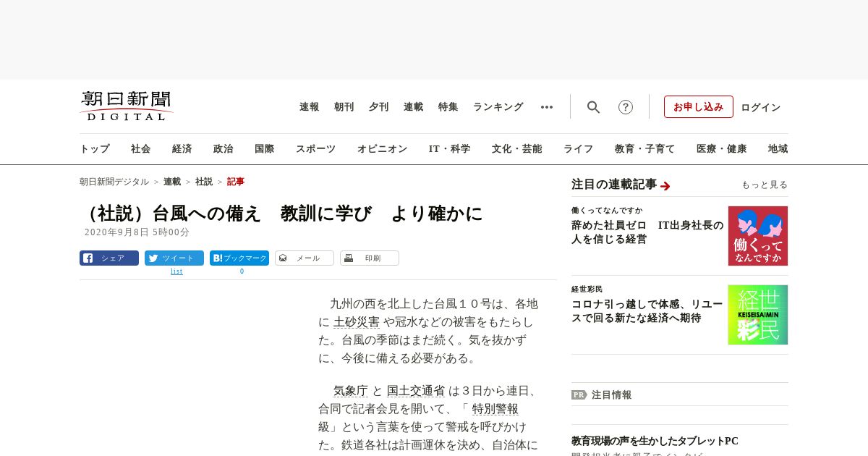This screenshot has height=456, width=868.
Task: Open the 特別警報 keyword link
Action: click(495, 409)
